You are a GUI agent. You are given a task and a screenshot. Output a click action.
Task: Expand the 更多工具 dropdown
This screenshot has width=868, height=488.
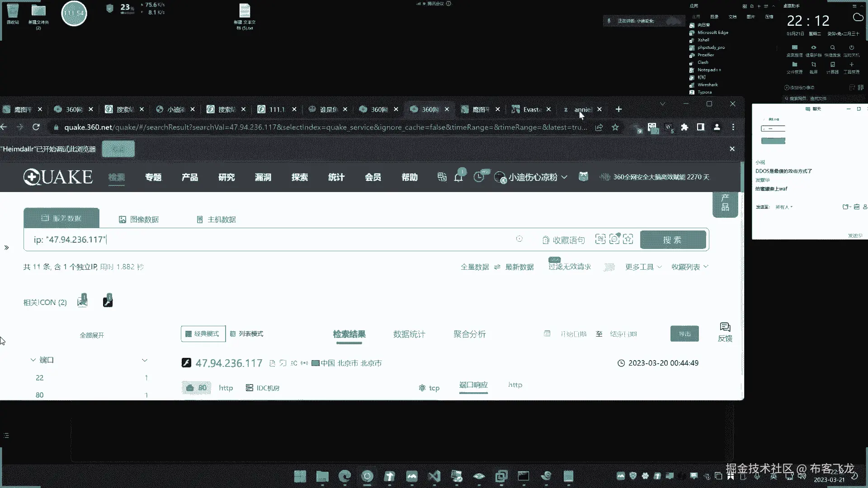coord(643,267)
